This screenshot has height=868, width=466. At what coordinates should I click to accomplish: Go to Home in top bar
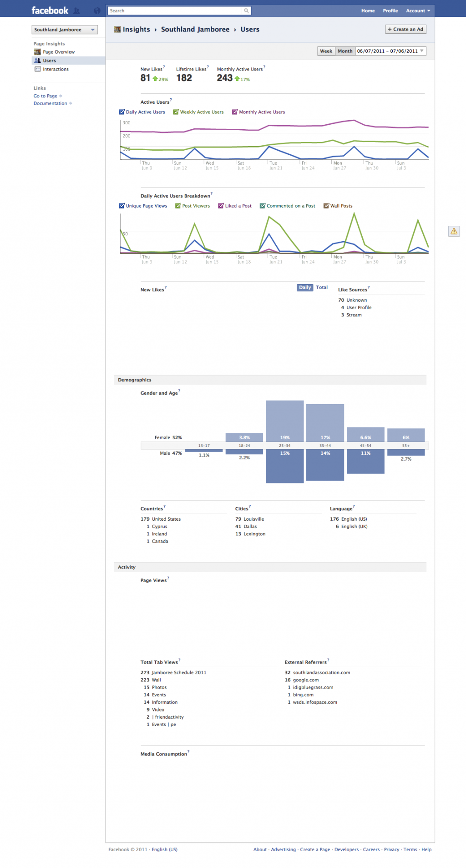[x=368, y=10]
